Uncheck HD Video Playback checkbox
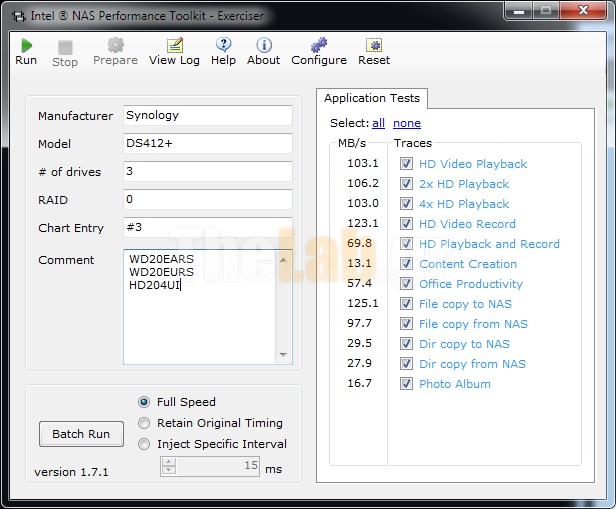This screenshot has height=509, width=616. coord(406,163)
